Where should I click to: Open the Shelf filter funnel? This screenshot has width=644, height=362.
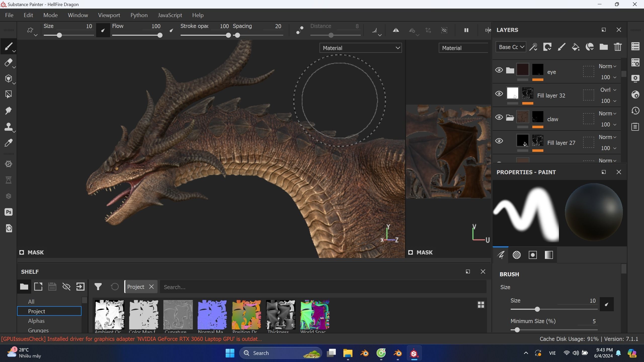[x=98, y=287]
